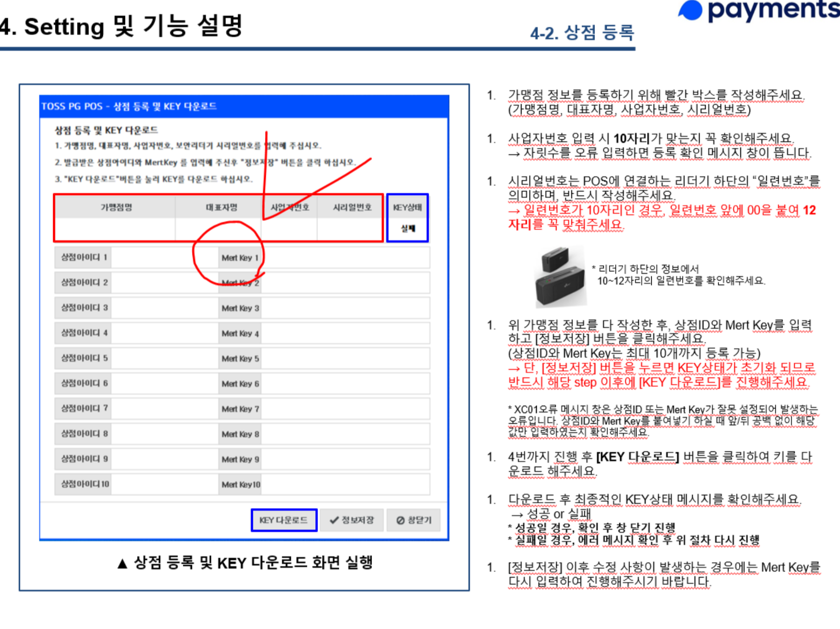Click the Mert Key 5 input field
This screenshot has width=840, height=629.
346,358
